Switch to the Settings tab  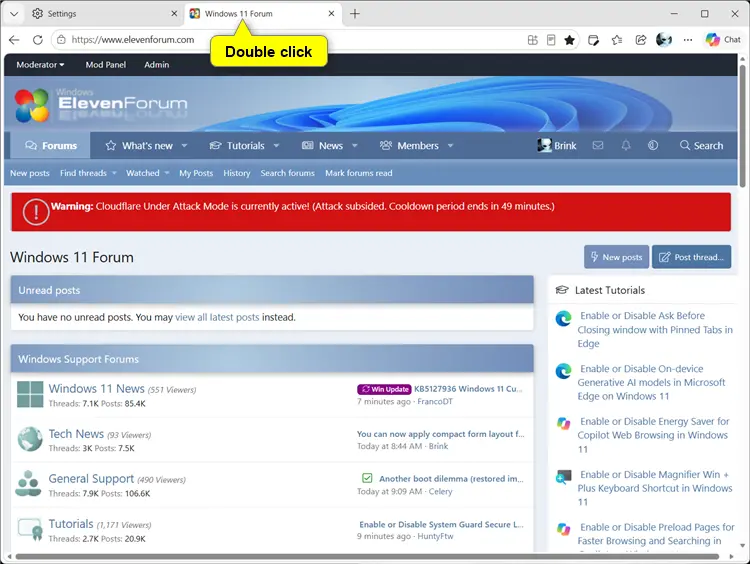[104, 14]
